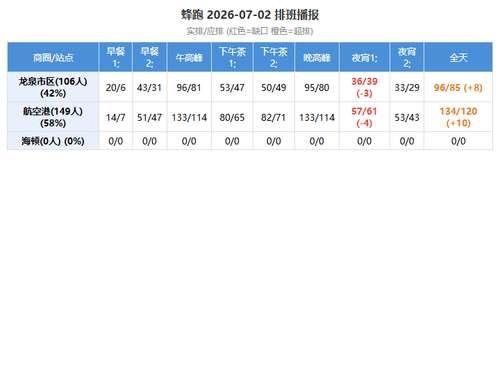Viewport: 500px width, 375px height.
Task: Click 海顿 row 0/0 under 夜宵 2;
Action: point(407,141)
